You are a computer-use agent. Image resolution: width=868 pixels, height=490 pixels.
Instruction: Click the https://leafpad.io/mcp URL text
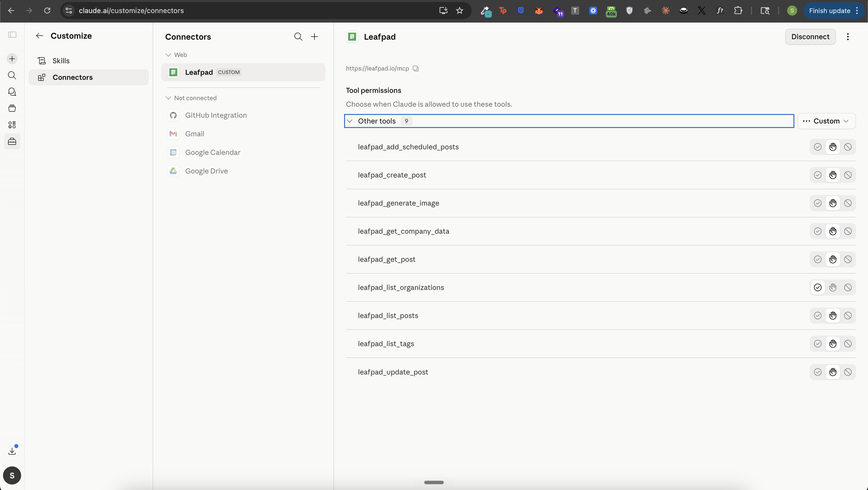click(377, 68)
